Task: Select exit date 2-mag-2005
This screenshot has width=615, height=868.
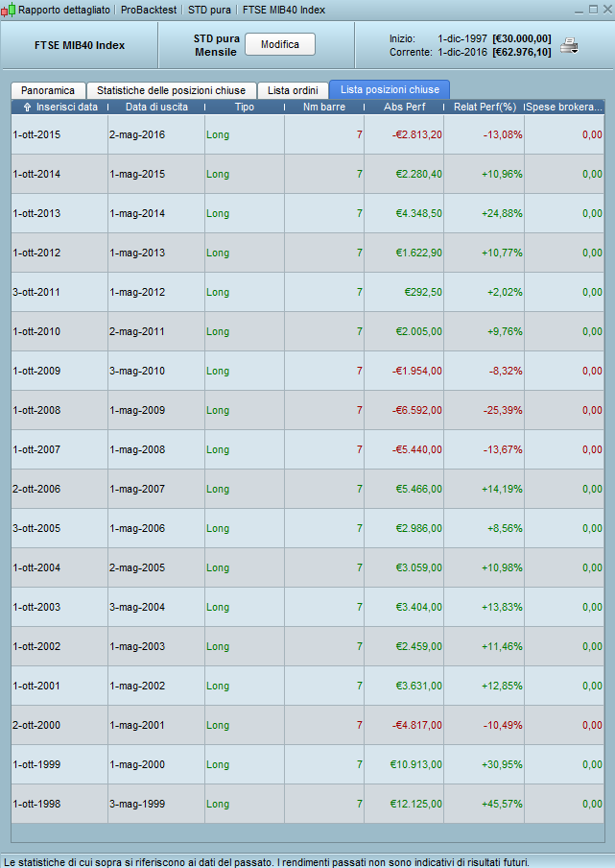Action: (x=137, y=567)
